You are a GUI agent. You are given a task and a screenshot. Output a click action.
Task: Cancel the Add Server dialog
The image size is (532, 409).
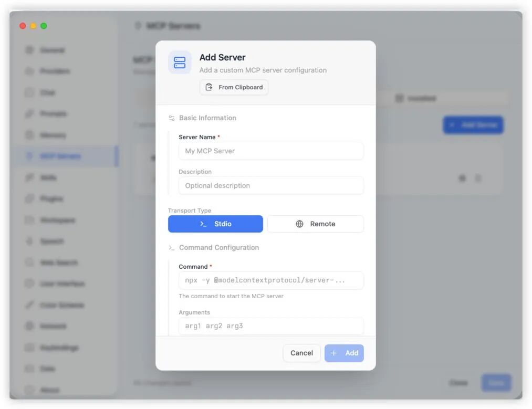coord(301,353)
